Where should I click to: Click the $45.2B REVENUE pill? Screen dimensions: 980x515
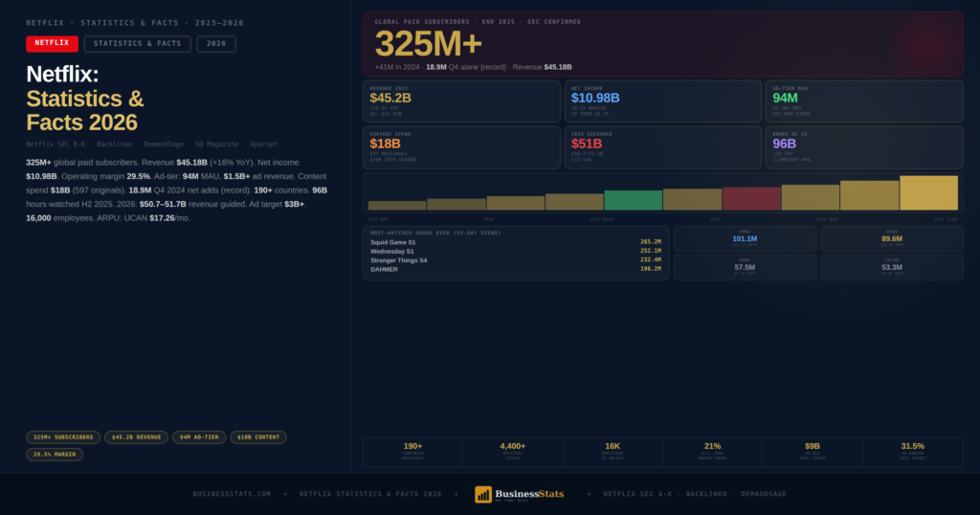pyautogui.click(x=136, y=437)
